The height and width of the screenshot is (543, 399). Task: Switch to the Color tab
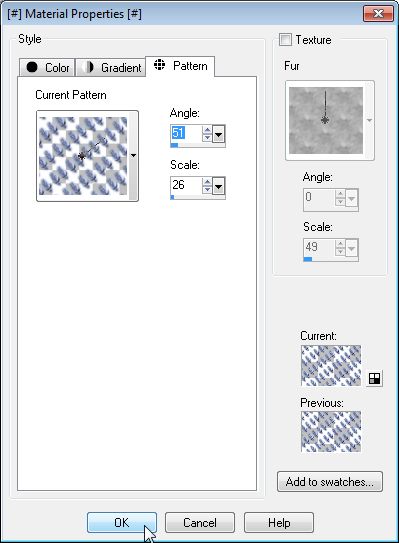[x=47, y=67]
